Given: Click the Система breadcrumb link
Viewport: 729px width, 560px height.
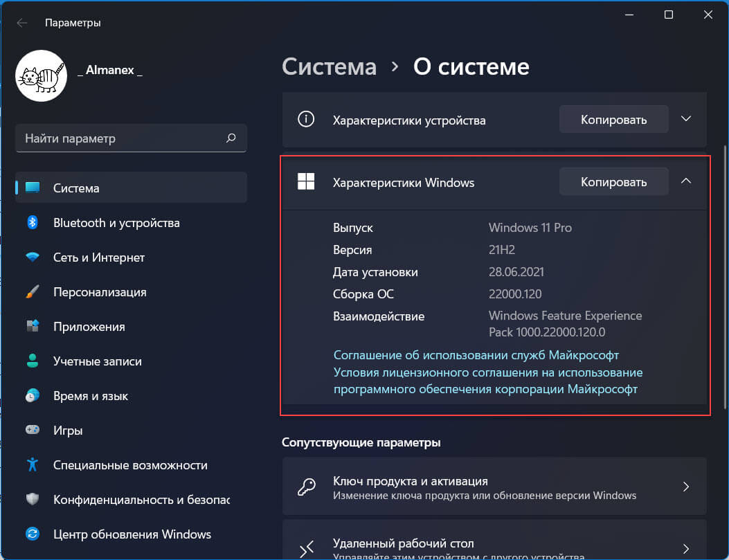Looking at the screenshot, I should point(329,67).
